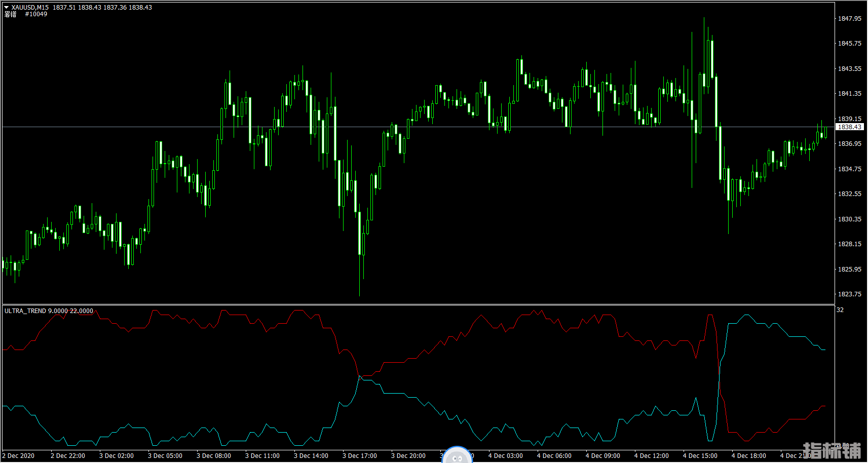The height and width of the screenshot is (463, 868).
Task: Click the 2 Dec 22:00 time label
Action: click(68, 456)
